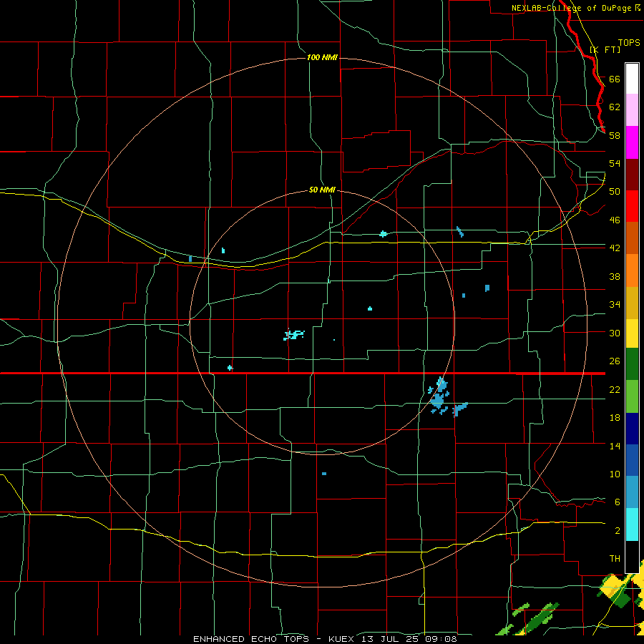Click the navy swatch in the legend
644x644 pixels.
(632, 429)
